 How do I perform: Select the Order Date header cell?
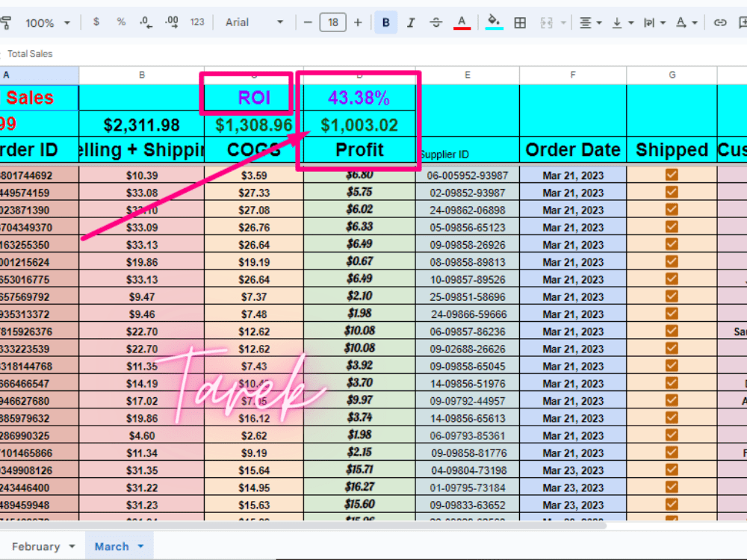573,149
